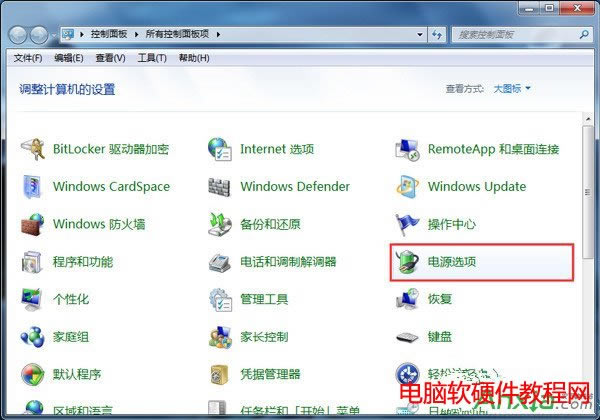Click the Back navigation arrow
The width and height of the screenshot is (600, 420).
[x=18, y=35]
